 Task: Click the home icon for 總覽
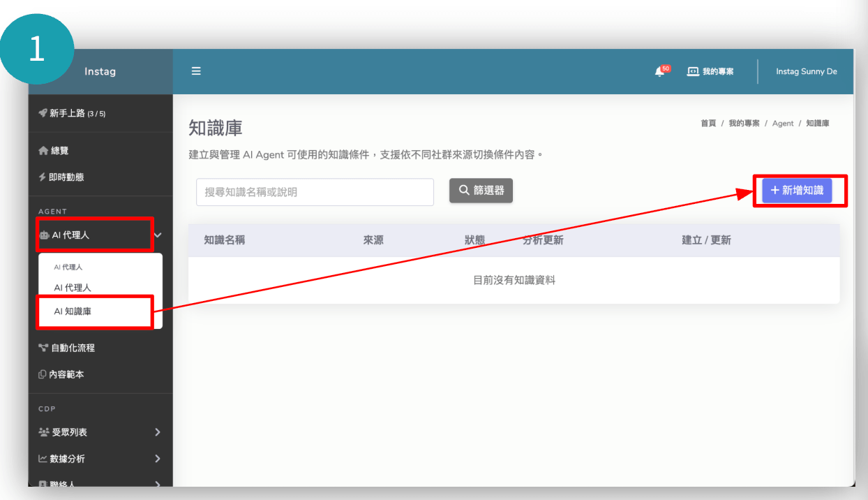(x=43, y=151)
